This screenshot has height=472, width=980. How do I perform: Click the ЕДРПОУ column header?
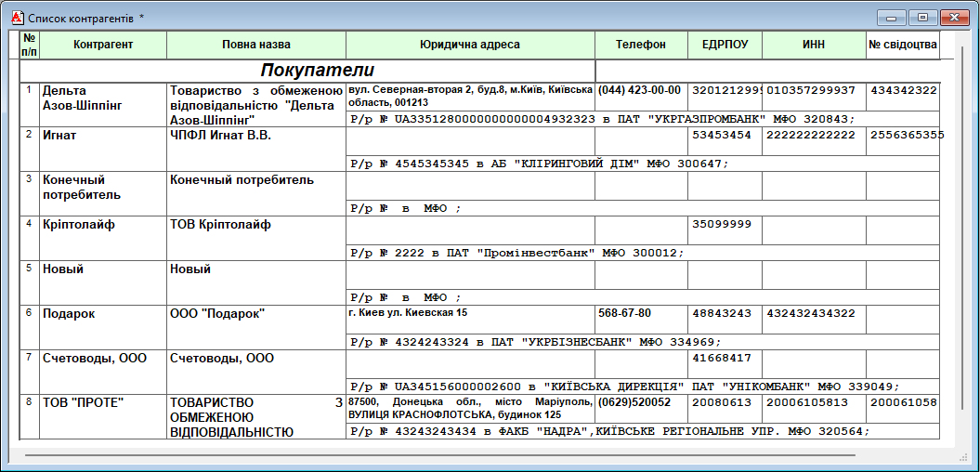(725, 45)
